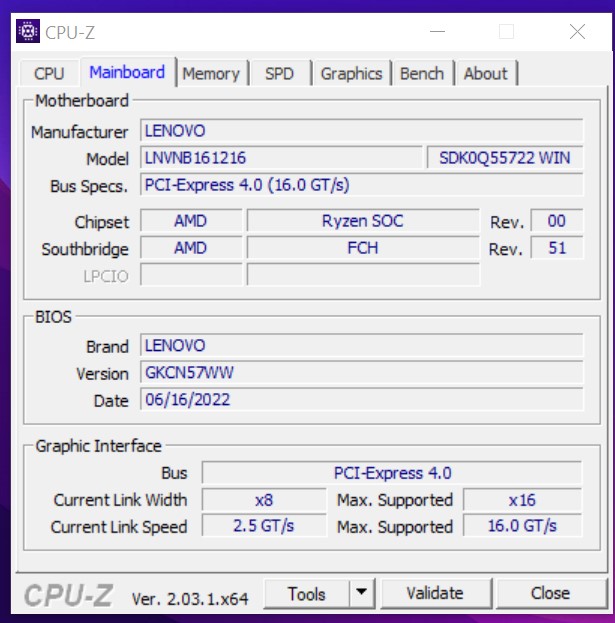This screenshot has height=623, width=615.
Task: Click the Tools button
Action: (306, 594)
